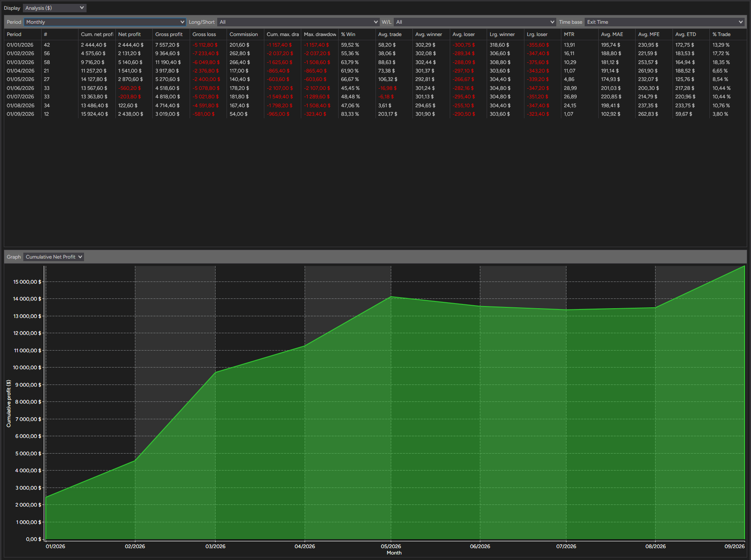Open the Long/Short All dropdown

coord(298,22)
